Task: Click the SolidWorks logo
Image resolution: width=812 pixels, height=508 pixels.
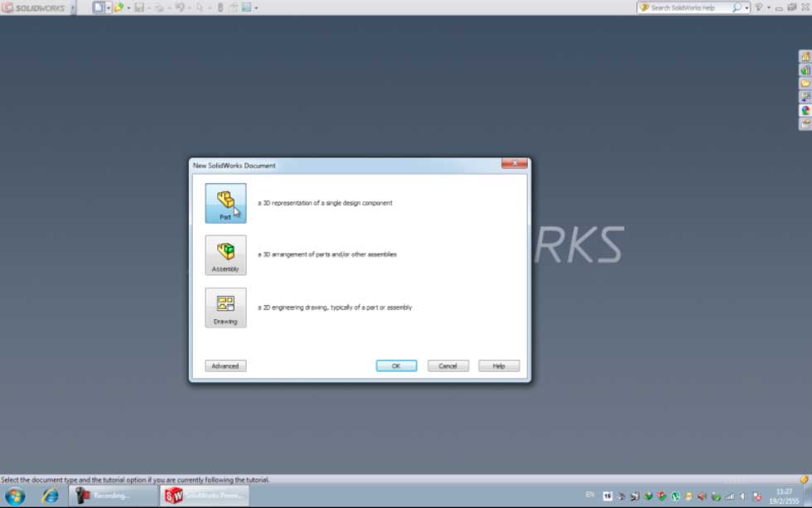Action: click(34, 7)
